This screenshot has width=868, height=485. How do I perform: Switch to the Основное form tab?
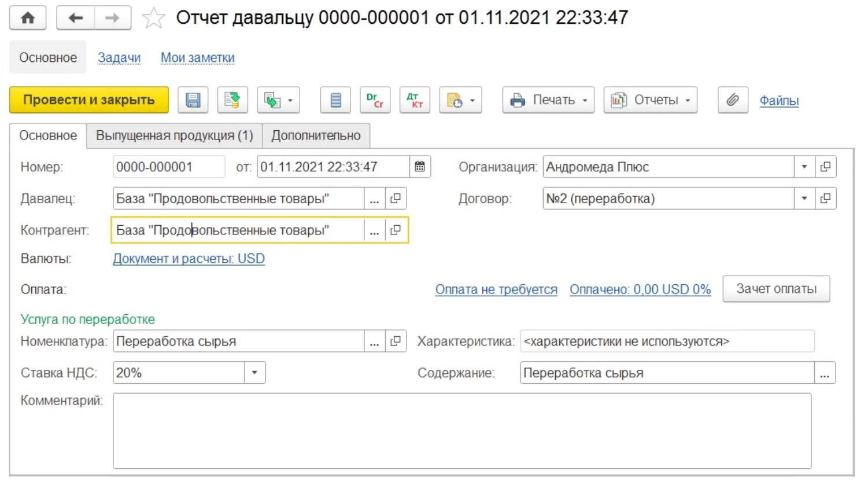pyautogui.click(x=48, y=135)
